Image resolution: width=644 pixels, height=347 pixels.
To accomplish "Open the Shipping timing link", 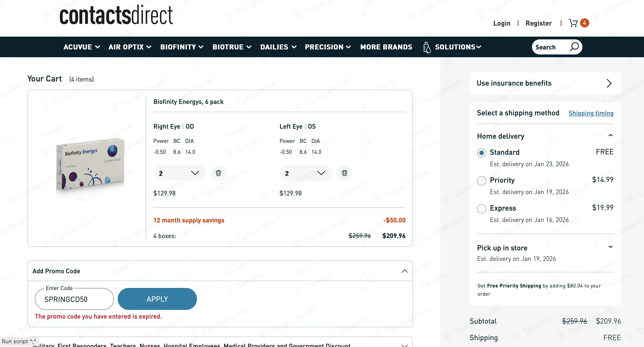I will [591, 113].
